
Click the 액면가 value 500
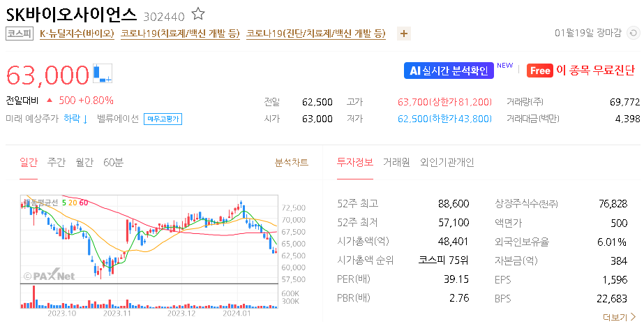pos(619,223)
